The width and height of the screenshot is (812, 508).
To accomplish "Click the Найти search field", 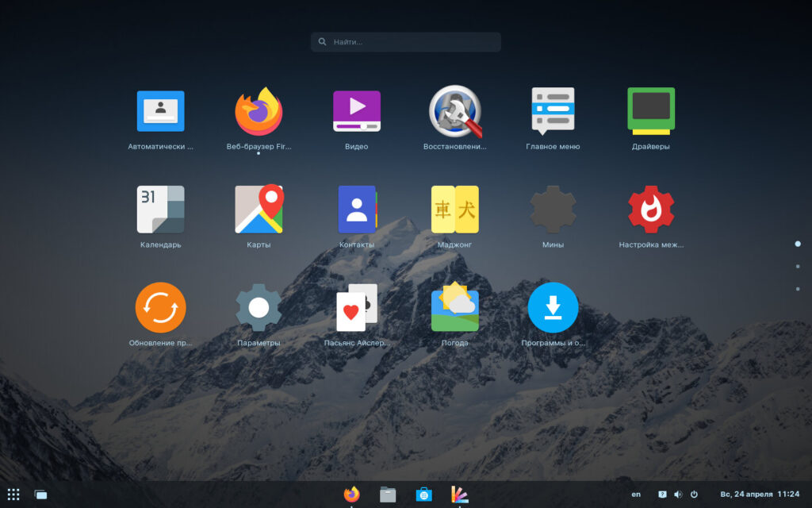I will tap(406, 42).
